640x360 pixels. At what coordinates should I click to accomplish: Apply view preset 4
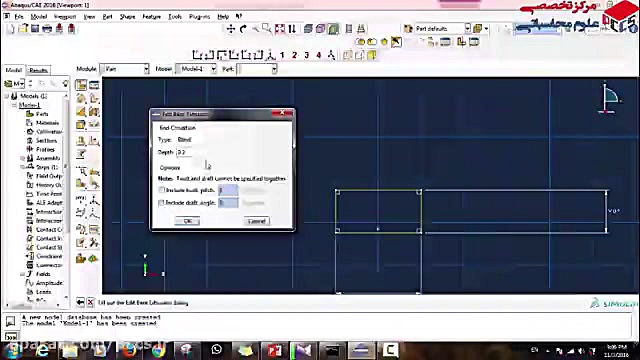click(319, 55)
